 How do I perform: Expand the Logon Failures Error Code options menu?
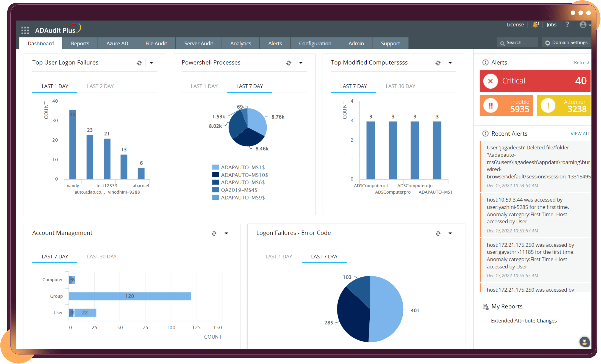pyautogui.click(x=450, y=233)
